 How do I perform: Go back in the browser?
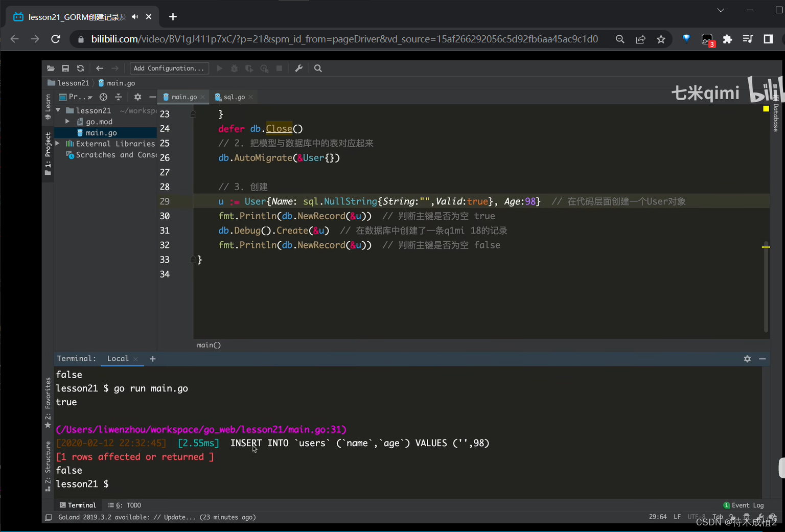14,39
